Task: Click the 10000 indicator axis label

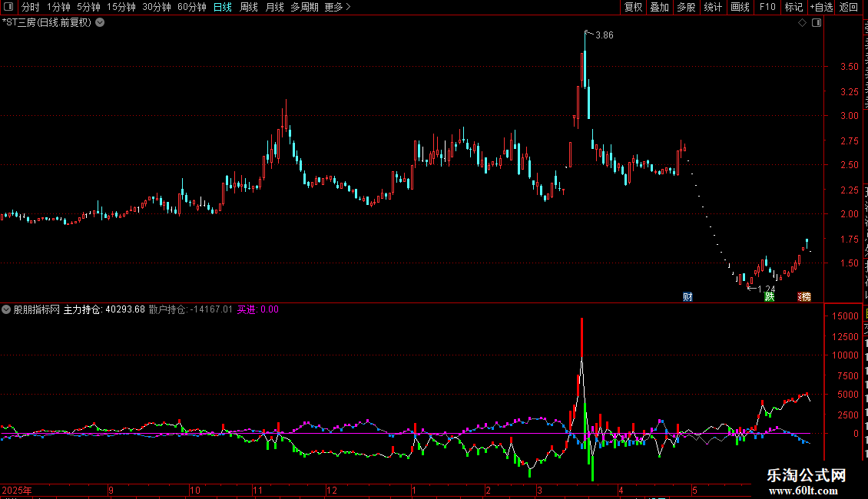Action: 845,355
